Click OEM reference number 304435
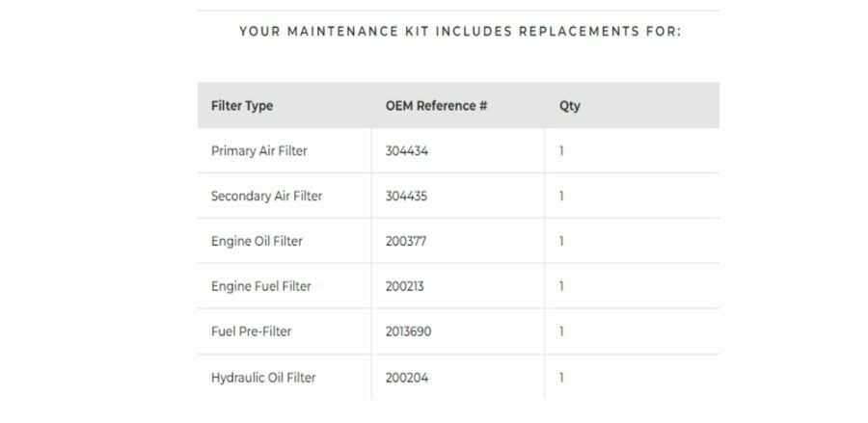The image size is (868, 423). (x=406, y=197)
